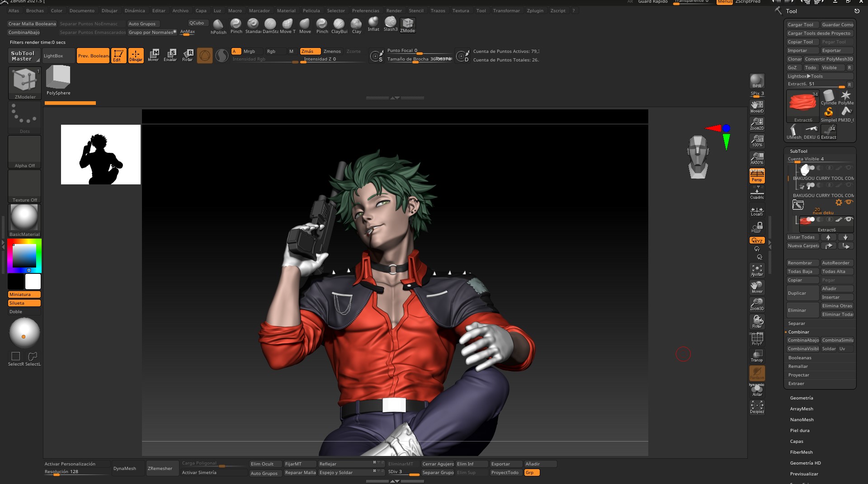The height and width of the screenshot is (484, 868).
Task: Toggle Extract6 subtool eye visibility
Action: pos(849,219)
